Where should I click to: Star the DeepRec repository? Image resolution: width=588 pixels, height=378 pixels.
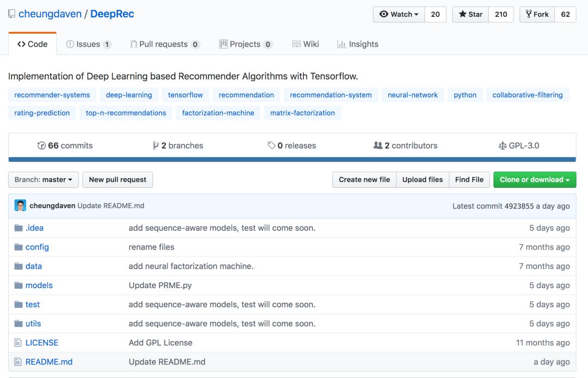tap(470, 14)
